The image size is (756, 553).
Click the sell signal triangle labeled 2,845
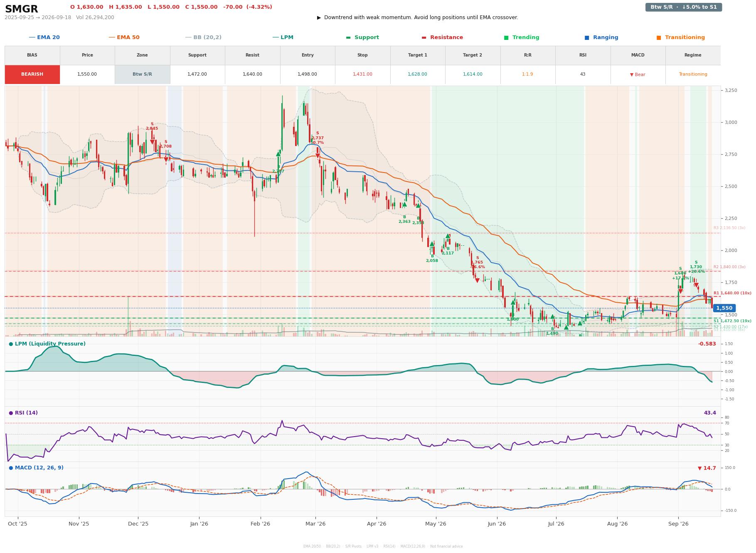point(152,142)
